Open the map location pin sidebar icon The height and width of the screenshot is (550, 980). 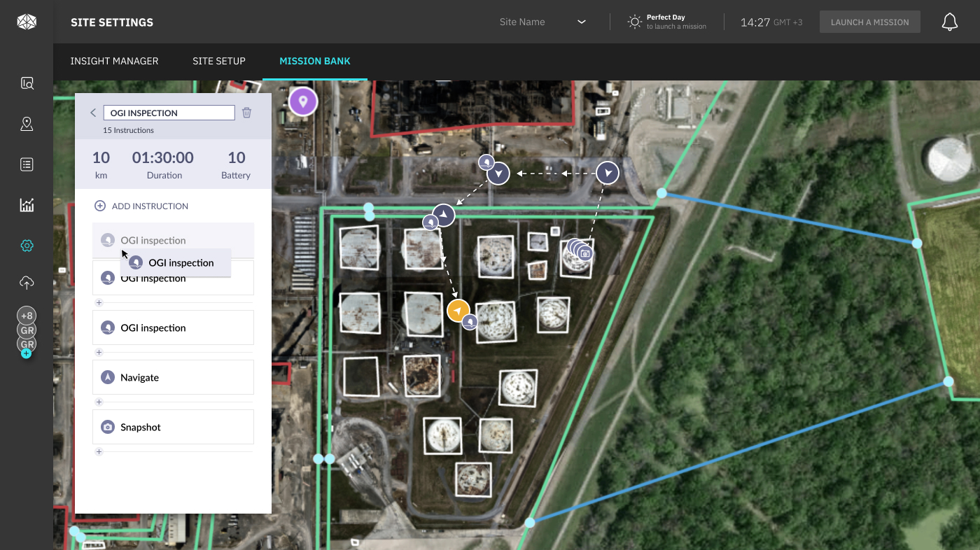pyautogui.click(x=27, y=125)
